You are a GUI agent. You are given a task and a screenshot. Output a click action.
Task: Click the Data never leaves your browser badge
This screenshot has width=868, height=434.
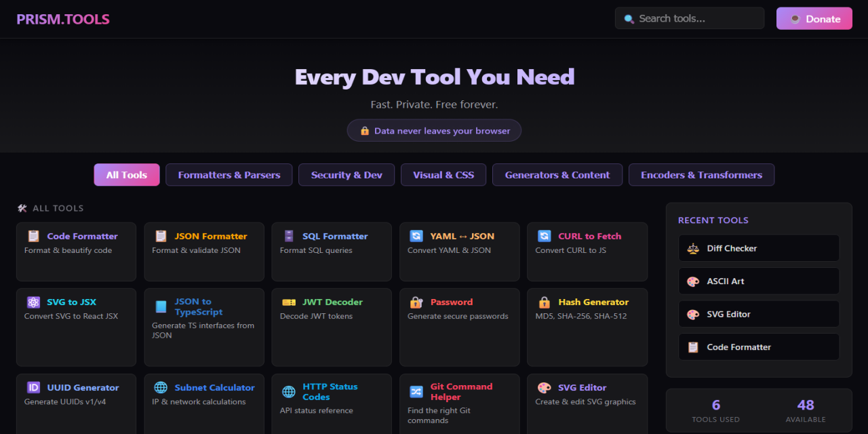434,130
